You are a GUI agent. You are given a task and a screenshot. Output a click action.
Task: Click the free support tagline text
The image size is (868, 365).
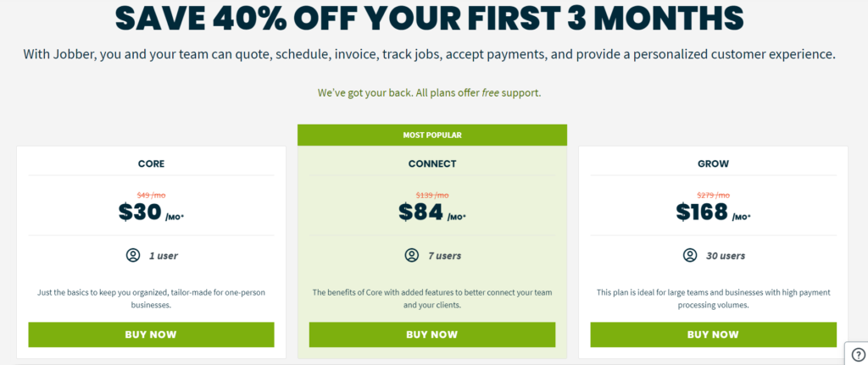pos(429,93)
